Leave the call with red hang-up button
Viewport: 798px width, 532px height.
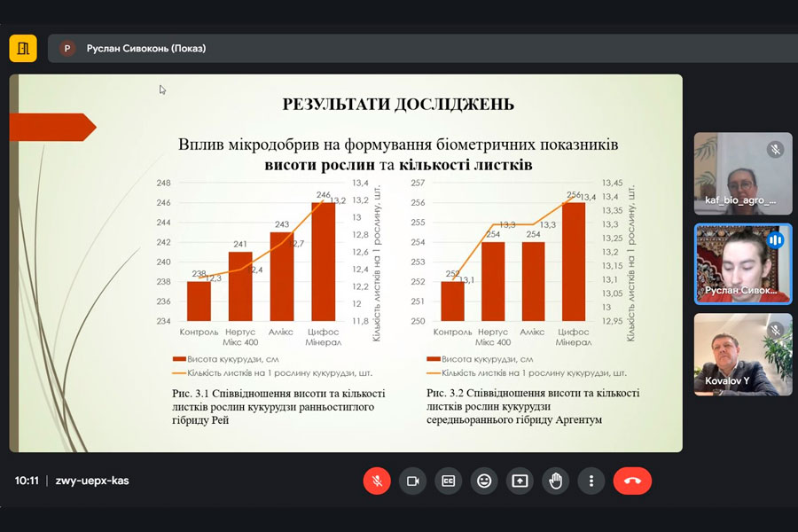click(632, 481)
